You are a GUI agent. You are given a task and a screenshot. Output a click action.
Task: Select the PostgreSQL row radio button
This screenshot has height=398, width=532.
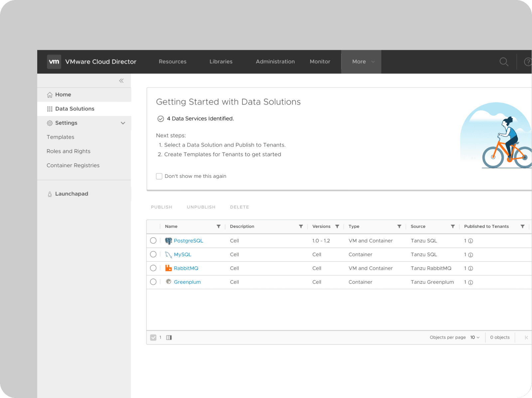153,241
